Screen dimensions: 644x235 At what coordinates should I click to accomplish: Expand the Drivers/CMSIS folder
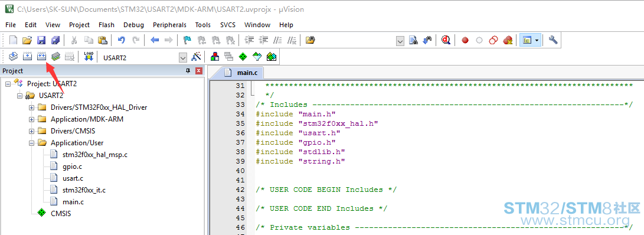pos(31,132)
